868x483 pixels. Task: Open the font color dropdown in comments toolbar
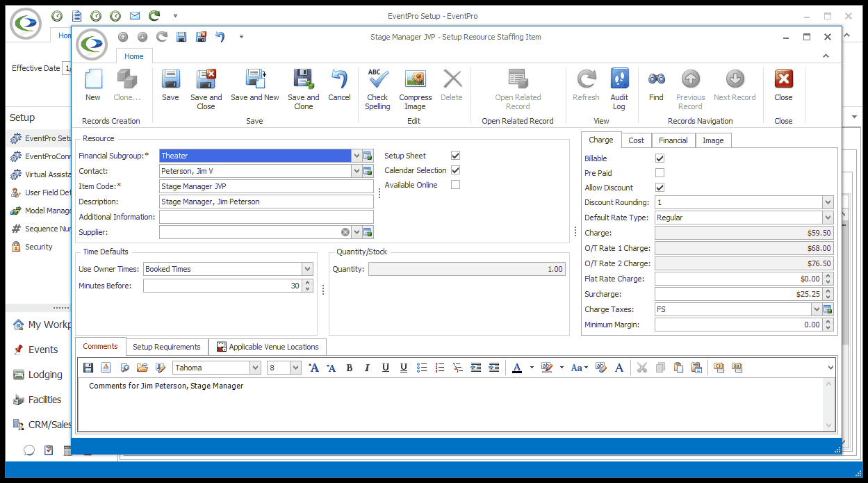[x=532, y=368]
